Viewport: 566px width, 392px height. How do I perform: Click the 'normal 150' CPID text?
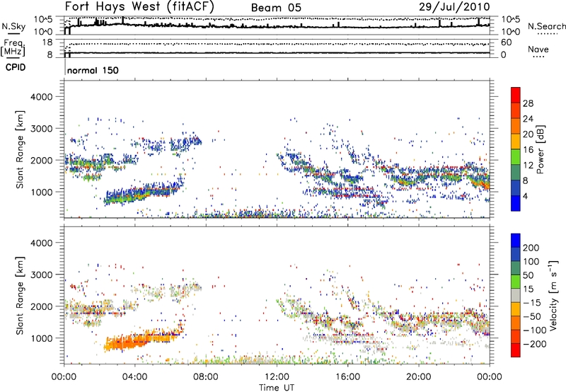point(93,70)
